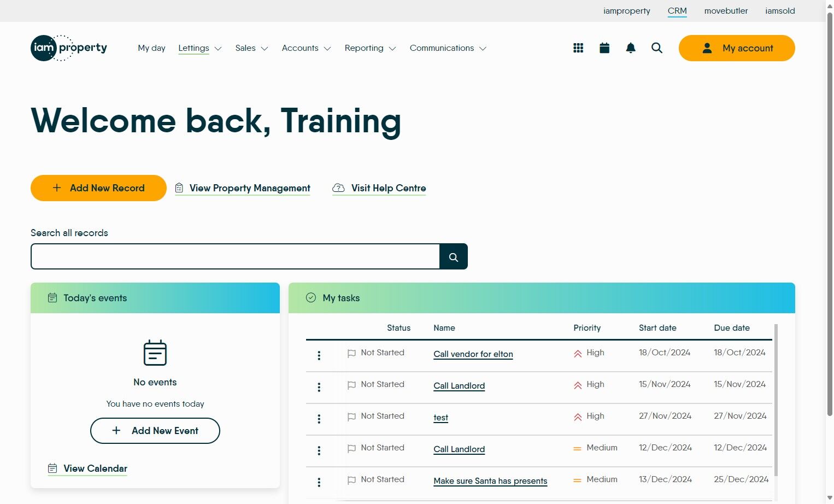Screen dimensions: 834x504
Task: Open the apps grid icon
Action: click(578, 48)
